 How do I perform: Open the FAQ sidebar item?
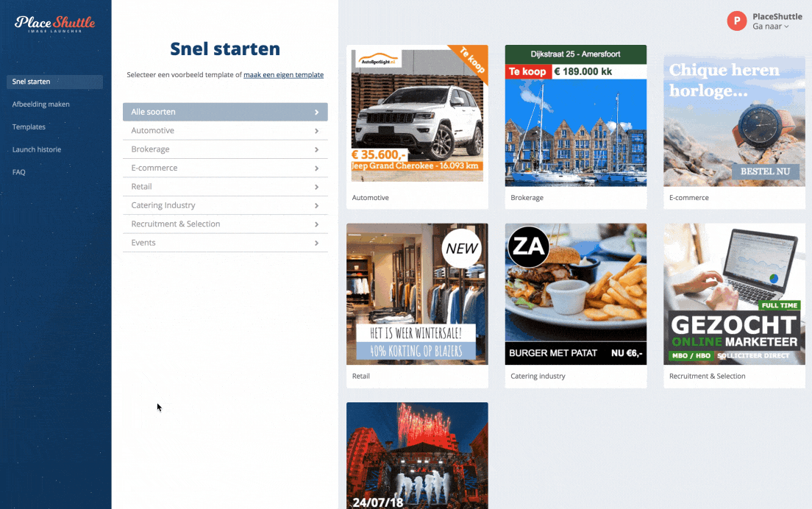click(x=18, y=172)
